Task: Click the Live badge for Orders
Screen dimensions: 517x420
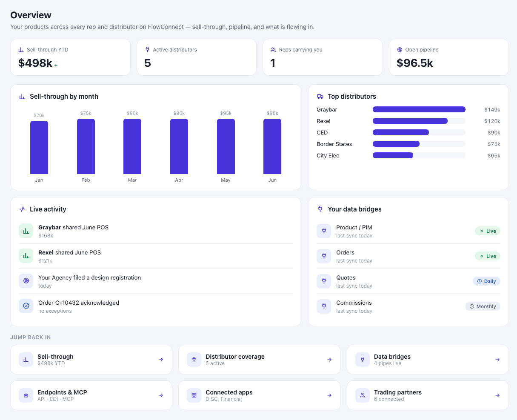Action: (488, 256)
